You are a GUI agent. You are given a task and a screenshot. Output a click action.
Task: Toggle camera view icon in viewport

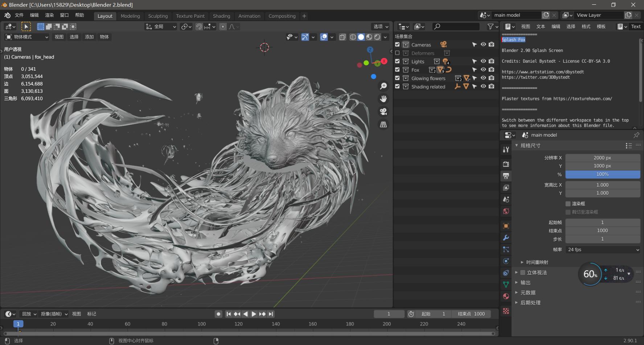(383, 112)
